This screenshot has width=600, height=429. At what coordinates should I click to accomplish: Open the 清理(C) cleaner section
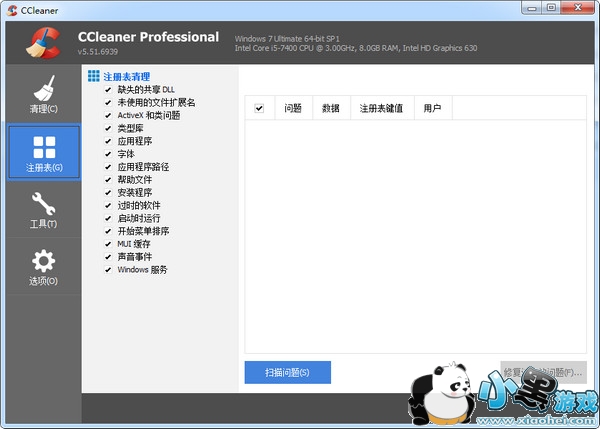tap(44, 94)
